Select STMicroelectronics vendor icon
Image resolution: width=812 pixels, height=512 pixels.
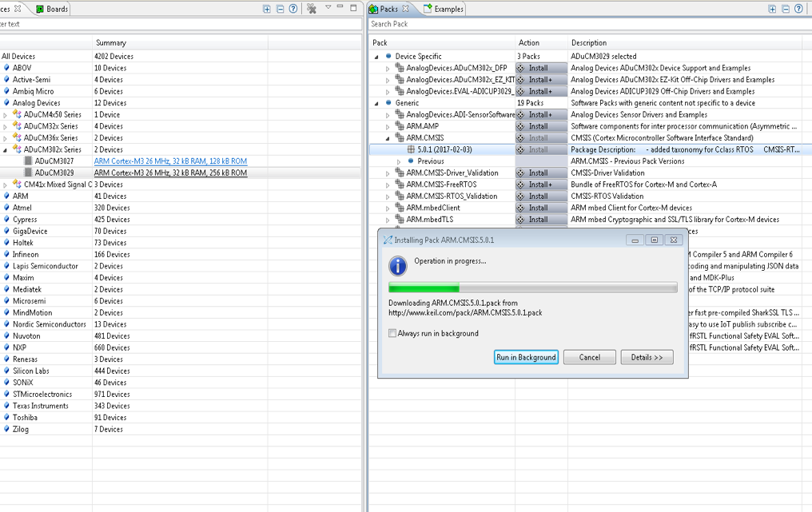[6, 394]
